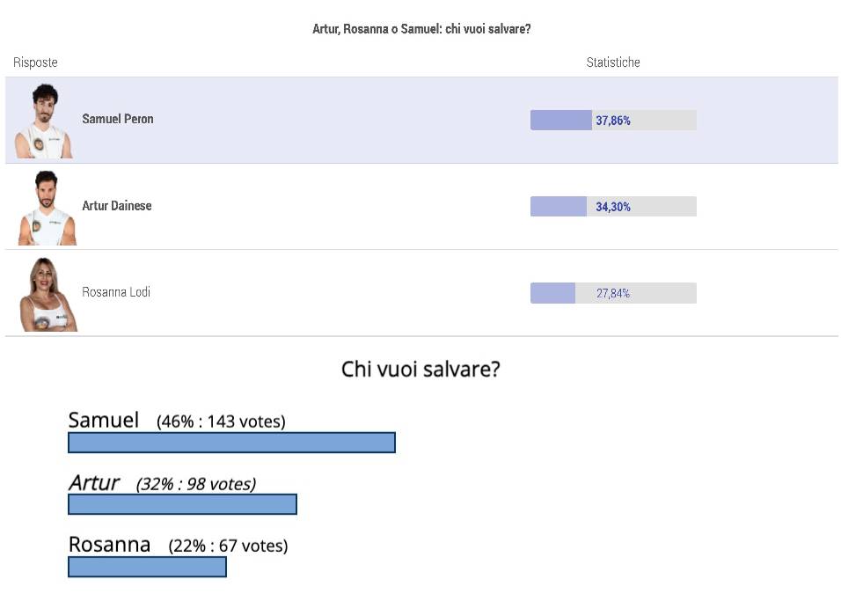Select the Samuel Peron answer name
Image resolution: width=841 pixels, height=616 pixels.
118,119
